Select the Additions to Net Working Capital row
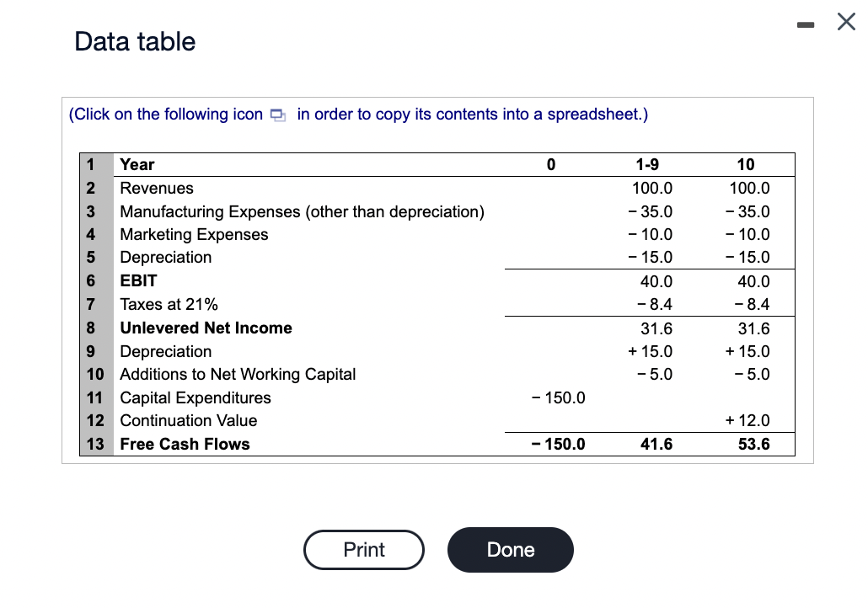 pyautogui.click(x=238, y=374)
